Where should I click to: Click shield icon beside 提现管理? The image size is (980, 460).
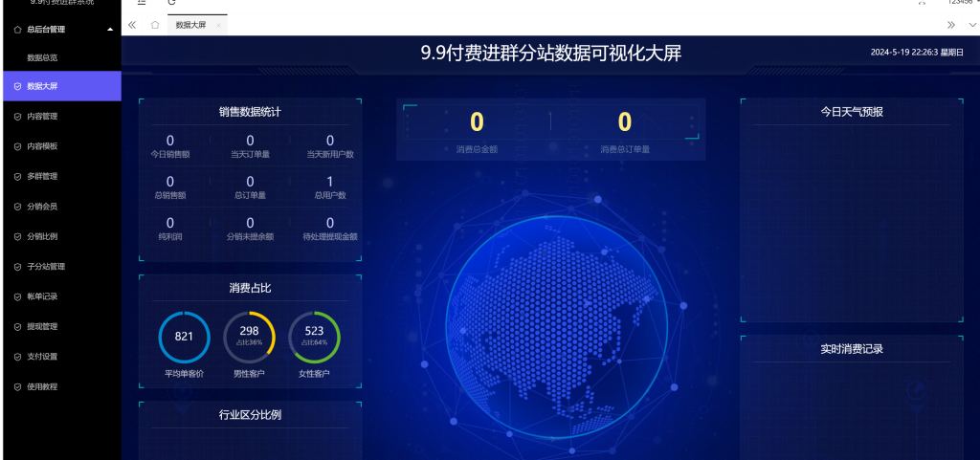click(17, 326)
